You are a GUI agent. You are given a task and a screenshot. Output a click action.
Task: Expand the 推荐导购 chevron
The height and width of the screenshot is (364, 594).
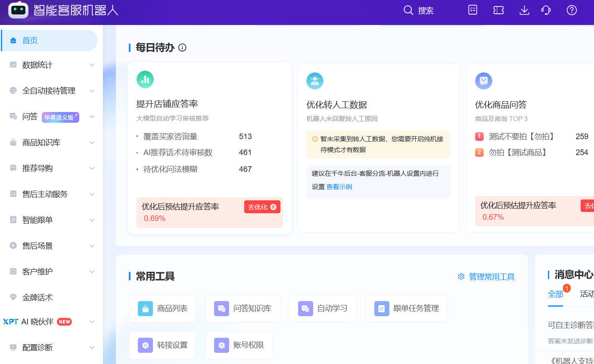coord(92,168)
